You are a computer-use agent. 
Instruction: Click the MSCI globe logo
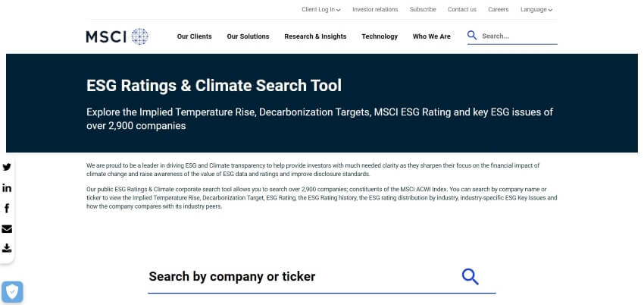click(x=117, y=36)
